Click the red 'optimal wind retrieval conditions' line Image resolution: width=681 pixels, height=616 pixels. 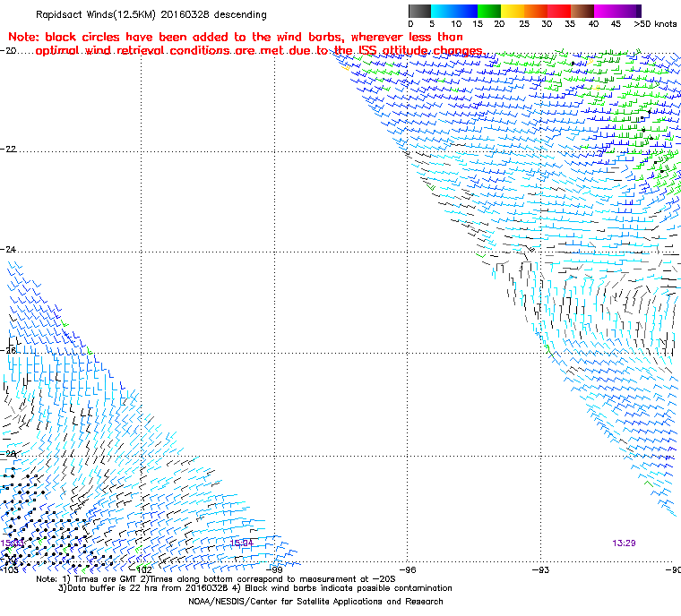tap(259, 51)
